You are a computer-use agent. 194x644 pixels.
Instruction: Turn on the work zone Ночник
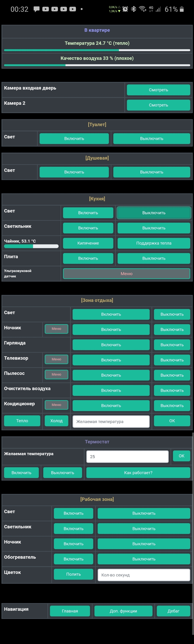point(74,544)
